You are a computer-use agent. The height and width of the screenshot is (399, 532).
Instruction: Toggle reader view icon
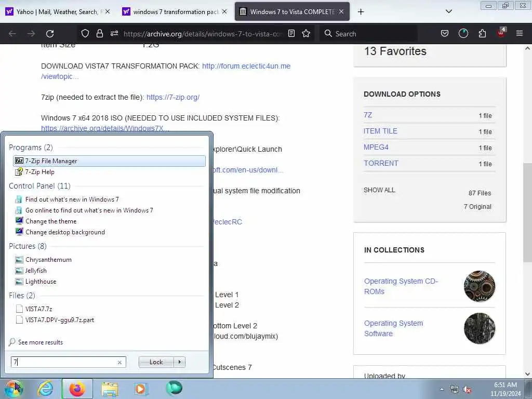click(x=291, y=33)
